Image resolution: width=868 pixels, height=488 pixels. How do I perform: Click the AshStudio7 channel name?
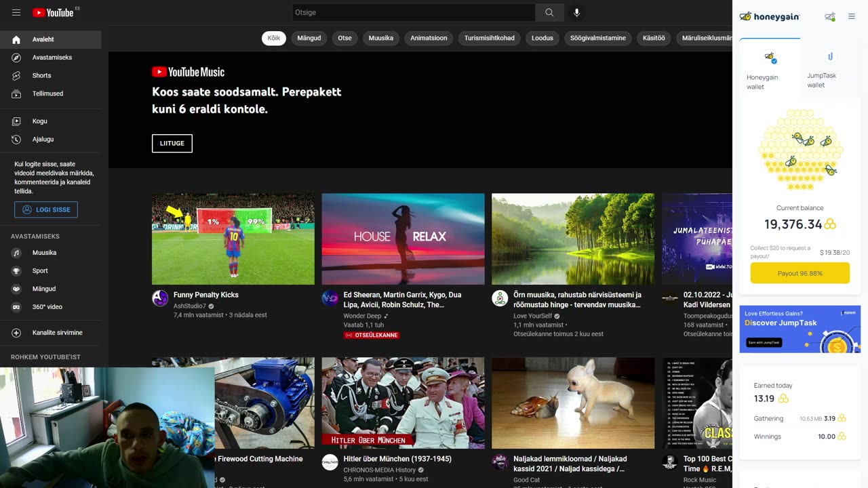click(x=190, y=306)
